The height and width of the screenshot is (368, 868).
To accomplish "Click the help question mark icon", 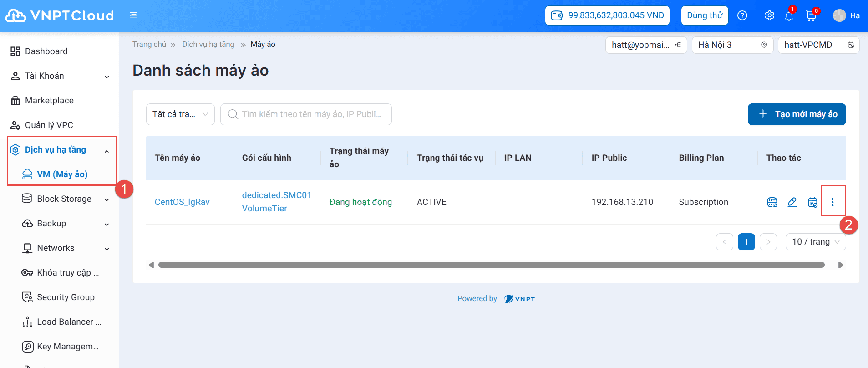I will point(742,15).
